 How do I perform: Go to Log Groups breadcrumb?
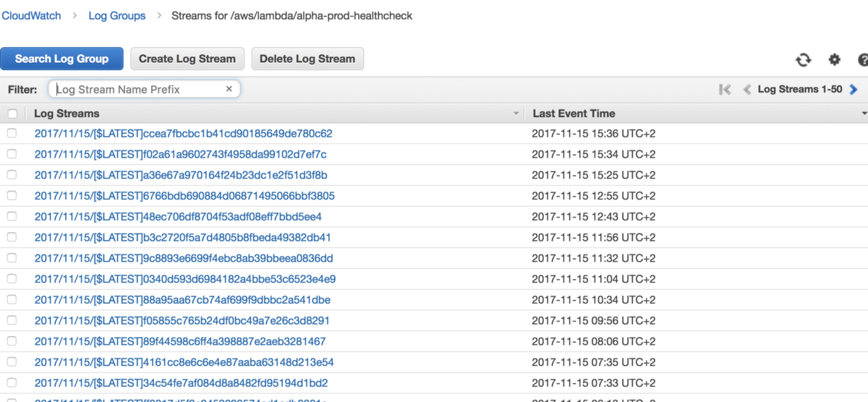click(116, 15)
